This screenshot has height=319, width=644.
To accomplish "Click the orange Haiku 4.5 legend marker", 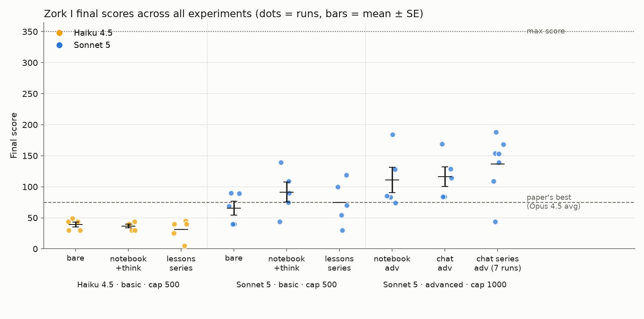I will click(59, 33).
